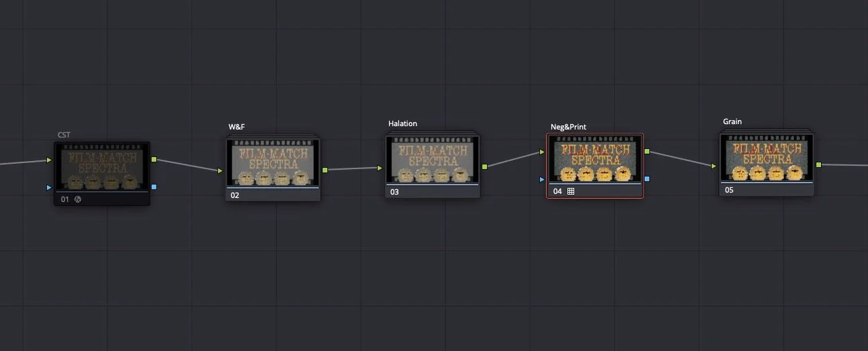
Task: Click the green output of Halation node
Action: [484, 166]
